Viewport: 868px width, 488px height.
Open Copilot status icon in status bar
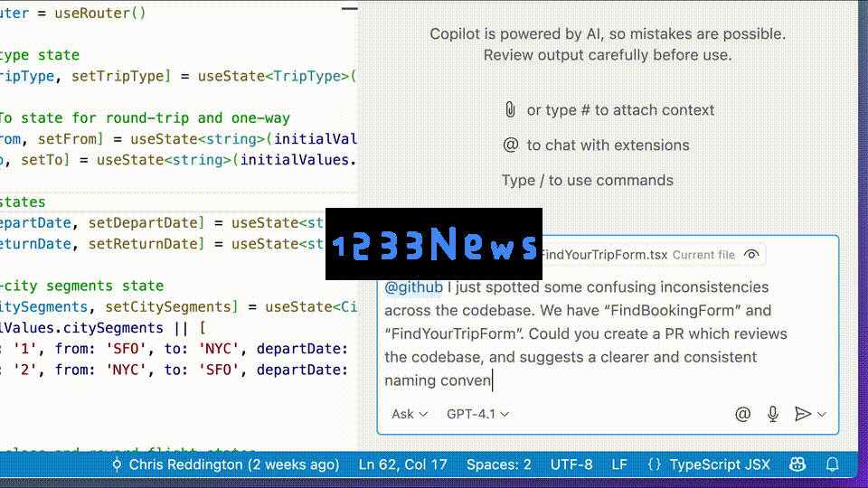point(797,465)
